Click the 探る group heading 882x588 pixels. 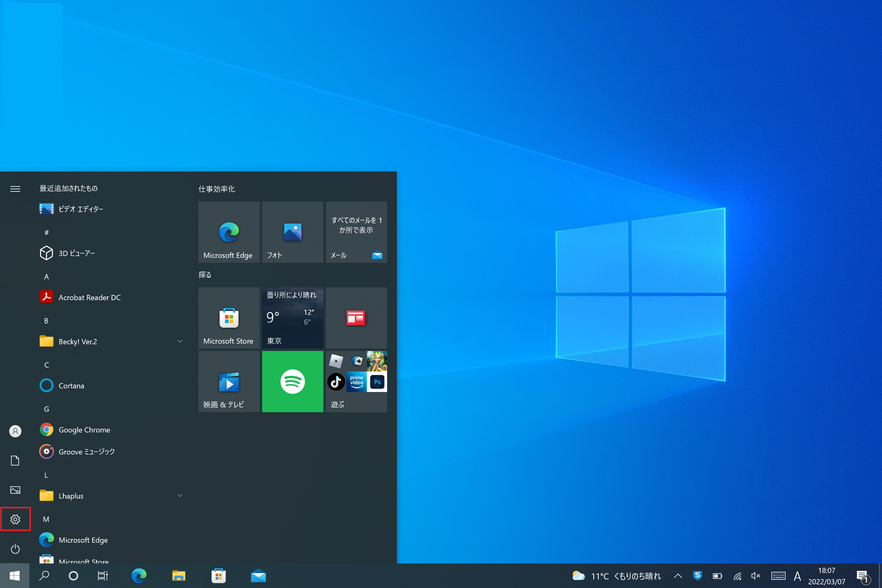click(x=205, y=275)
